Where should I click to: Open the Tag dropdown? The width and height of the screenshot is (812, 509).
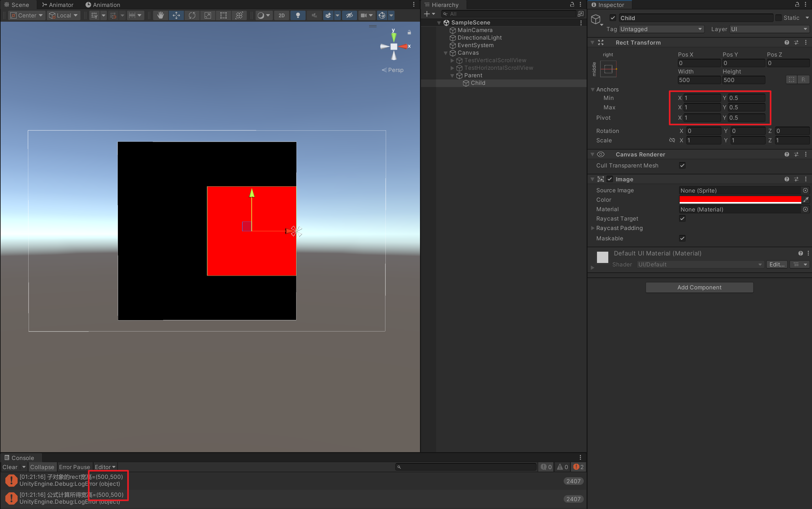click(x=661, y=29)
